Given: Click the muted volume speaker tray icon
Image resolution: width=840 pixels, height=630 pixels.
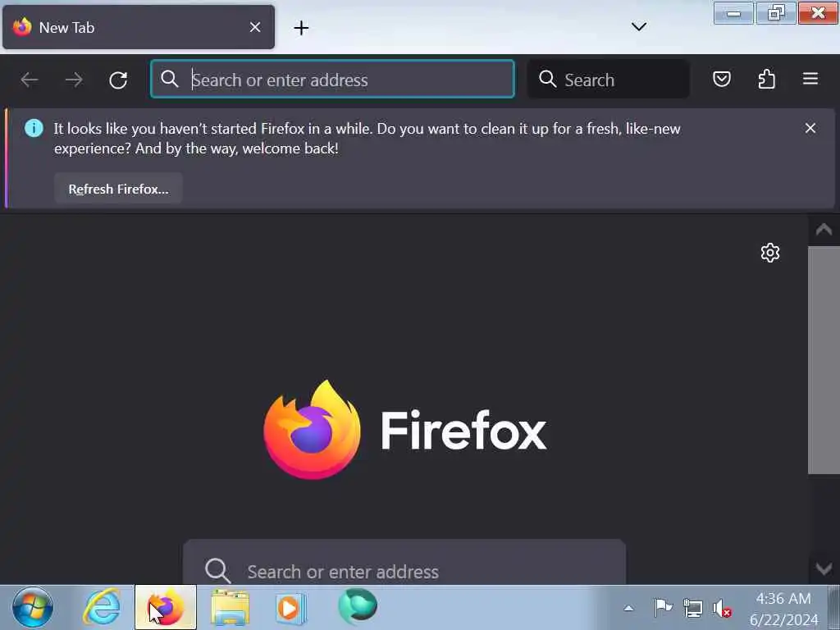Looking at the screenshot, I should coord(722,609).
